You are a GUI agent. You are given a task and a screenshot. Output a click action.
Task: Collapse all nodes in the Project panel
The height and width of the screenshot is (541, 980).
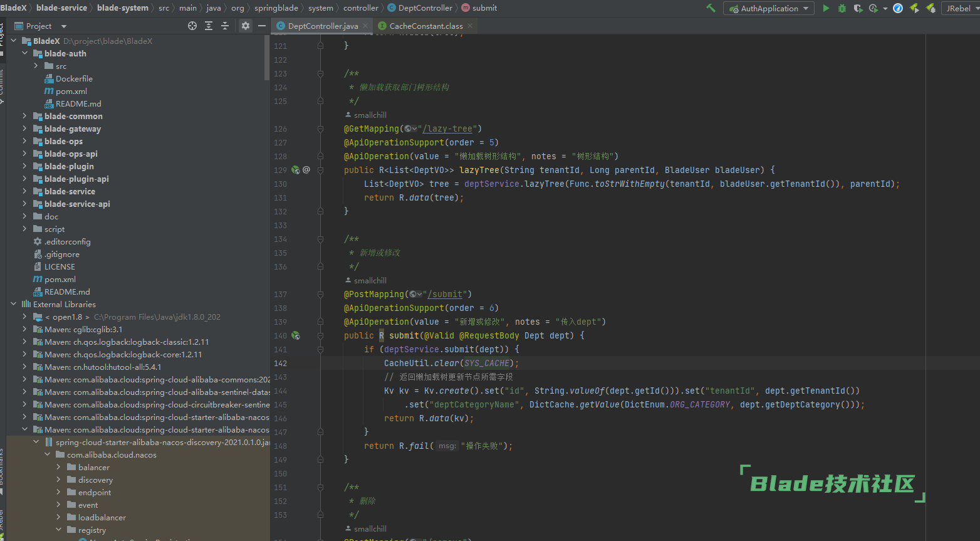(x=225, y=26)
